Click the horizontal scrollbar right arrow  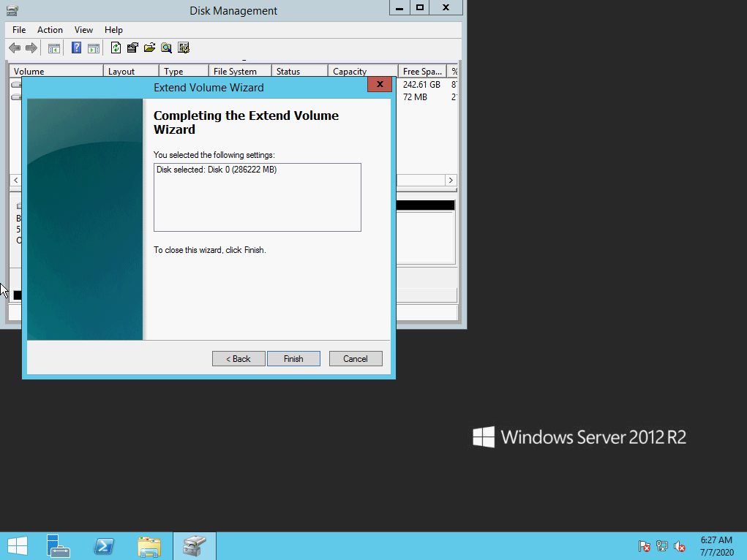coord(451,180)
